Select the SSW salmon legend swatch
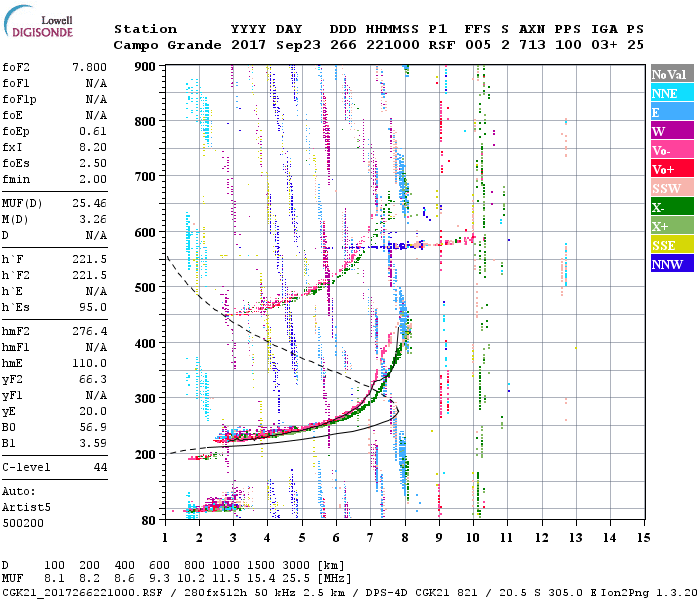 (672, 188)
